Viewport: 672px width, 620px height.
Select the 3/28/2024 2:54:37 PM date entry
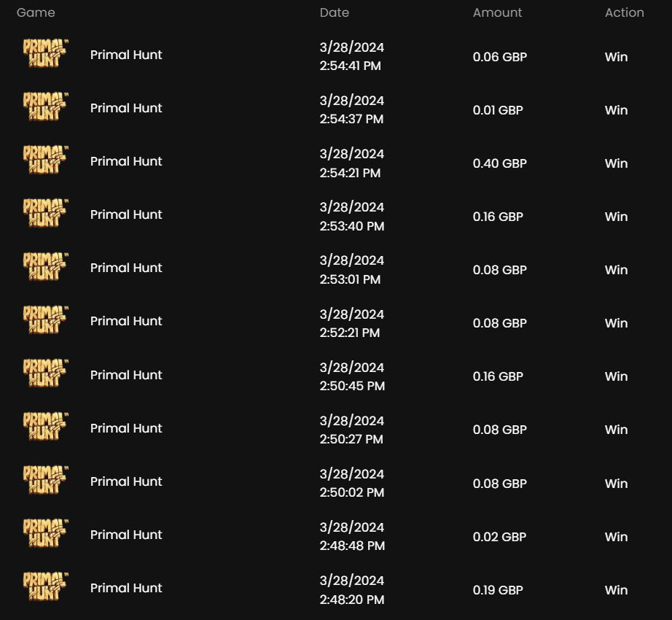pos(352,109)
